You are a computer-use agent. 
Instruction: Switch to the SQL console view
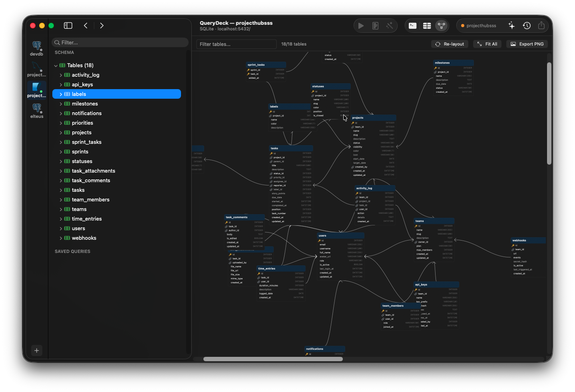pyautogui.click(x=413, y=26)
